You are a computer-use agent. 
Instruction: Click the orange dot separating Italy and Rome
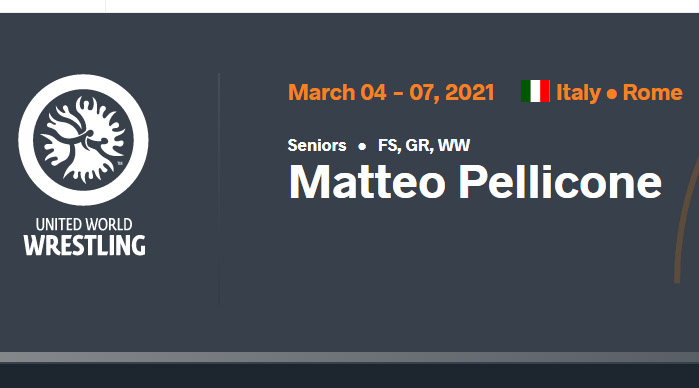[612, 94]
